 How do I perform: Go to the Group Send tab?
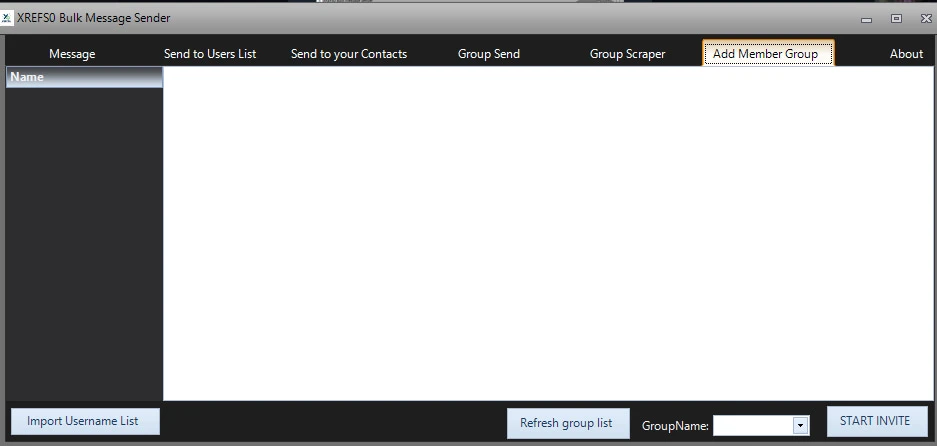(489, 54)
